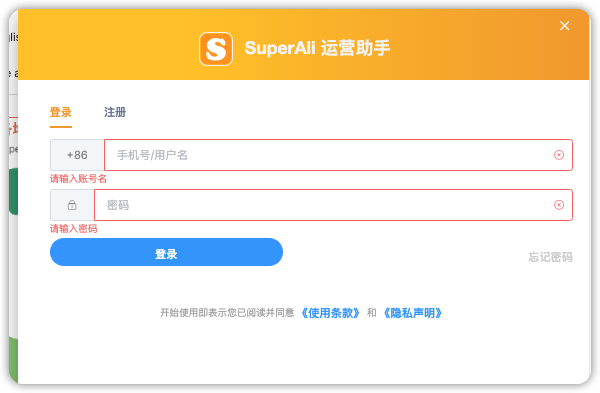Focus the 密码 input field
Viewport: 600px width, 393px height.
tap(333, 205)
